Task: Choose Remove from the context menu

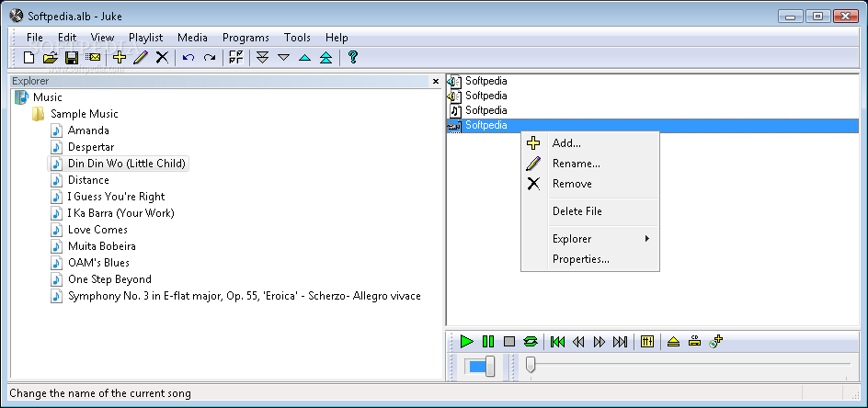Action: tap(590, 184)
